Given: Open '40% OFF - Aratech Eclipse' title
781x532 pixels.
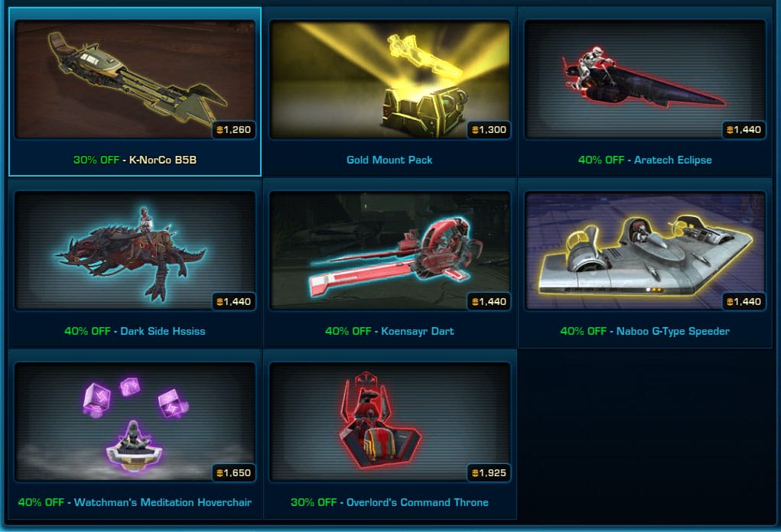Looking at the screenshot, I should pyautogui.click(x=645, y=161).
